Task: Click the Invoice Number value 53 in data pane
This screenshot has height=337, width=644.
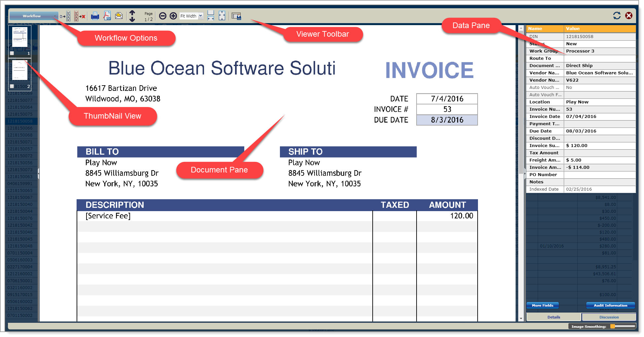Action: pyautogui.click(x=600, y=109)
